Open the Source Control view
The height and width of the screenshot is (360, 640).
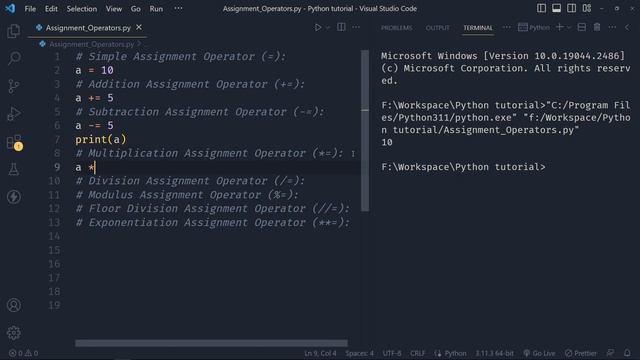click(x=13, y=86)
